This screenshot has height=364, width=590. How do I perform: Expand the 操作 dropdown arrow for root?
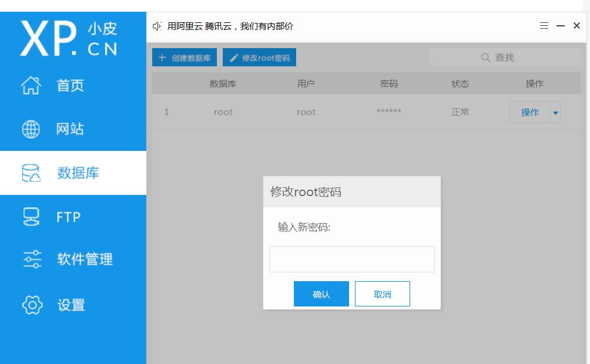click(x=555, y=113)
